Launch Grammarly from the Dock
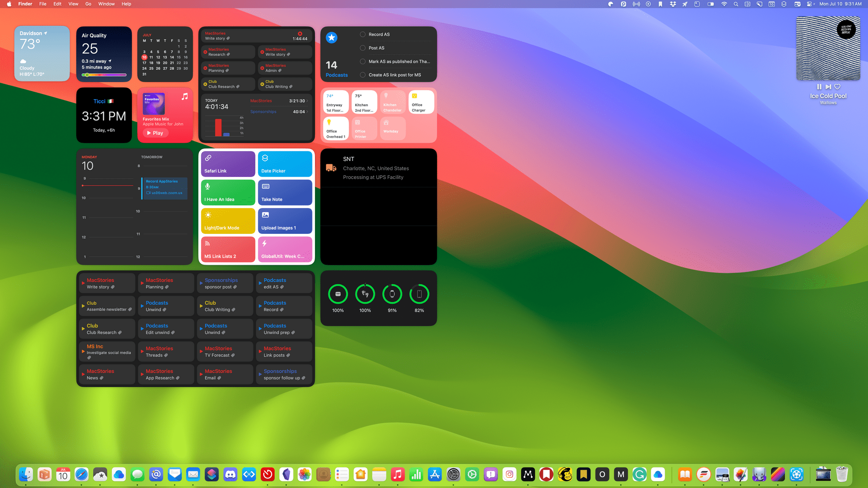 pyautogui.click(x=640, y=474)
